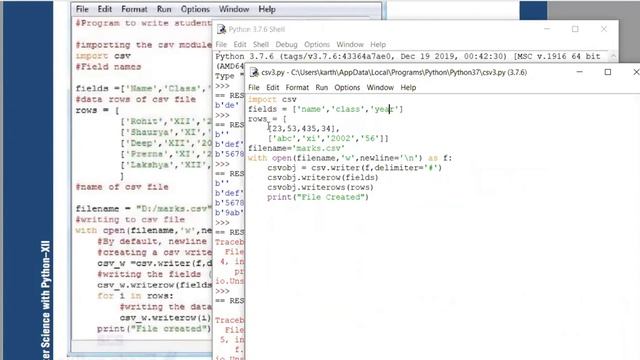This screenshot has height=360, width=640.
Task: Click the 'csvobj.writerow(fields)' line
Action: [x=323, y=178]
